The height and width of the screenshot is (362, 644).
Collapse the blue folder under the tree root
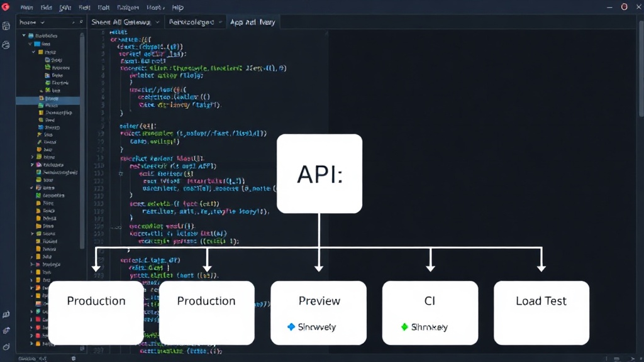[x=30, y=43]
